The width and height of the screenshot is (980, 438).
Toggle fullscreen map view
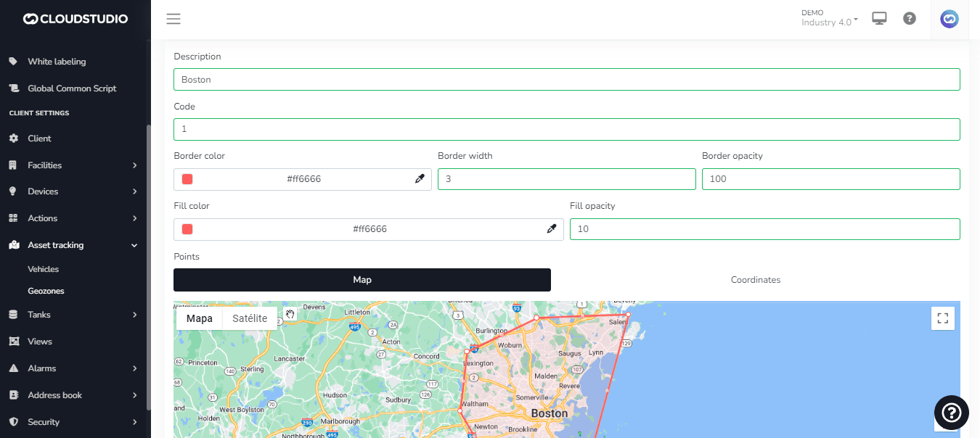coord(942,318)
